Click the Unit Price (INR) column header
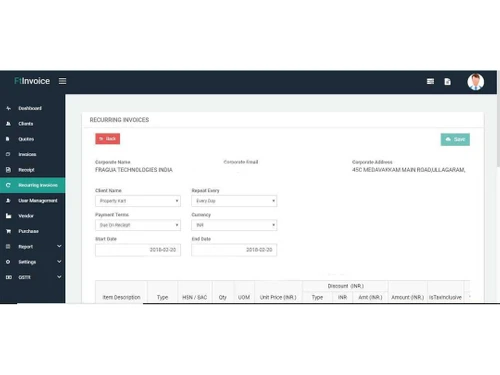The image size is (500, 375). (x=278, y=297)
